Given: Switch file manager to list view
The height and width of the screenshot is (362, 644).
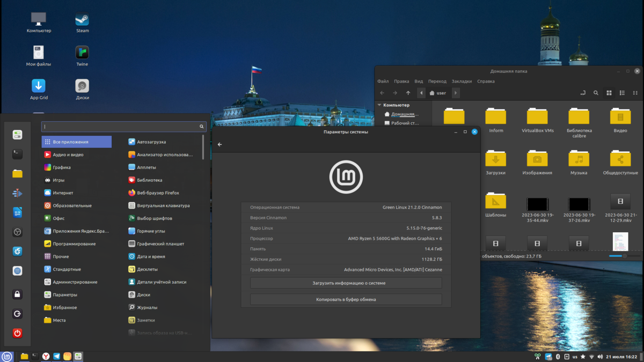Looking at the screenshot, I should click(x=622, y=93).
